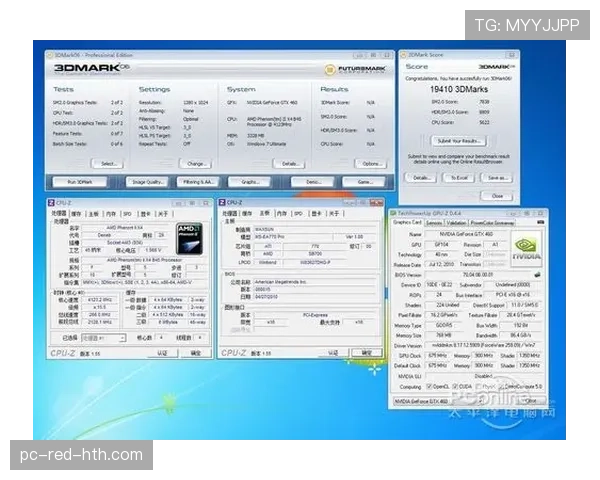600x480 pixels.
Task: Click the 认证 button in the left CPU-Z window
Action: [x=162, y=353]
